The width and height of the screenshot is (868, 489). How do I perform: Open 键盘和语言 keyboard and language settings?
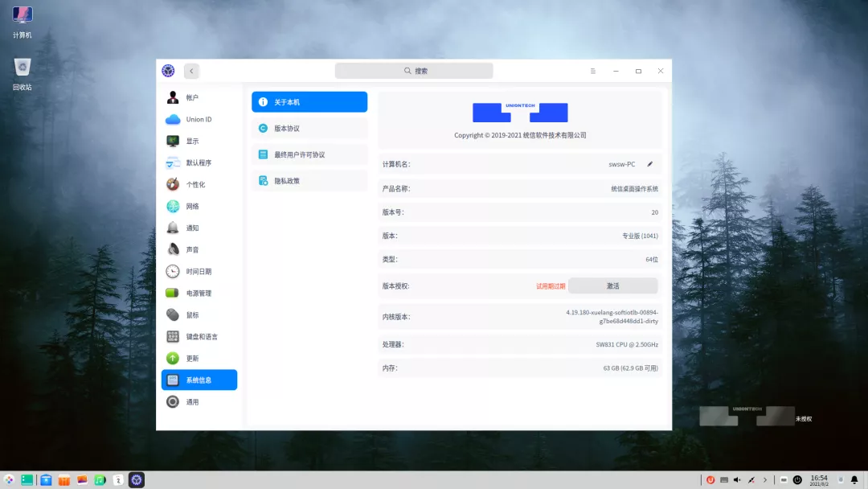tap(199, 337)
